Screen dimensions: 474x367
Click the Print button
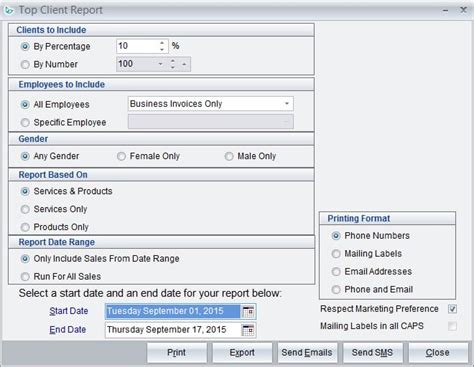click(x=177, y=353)
